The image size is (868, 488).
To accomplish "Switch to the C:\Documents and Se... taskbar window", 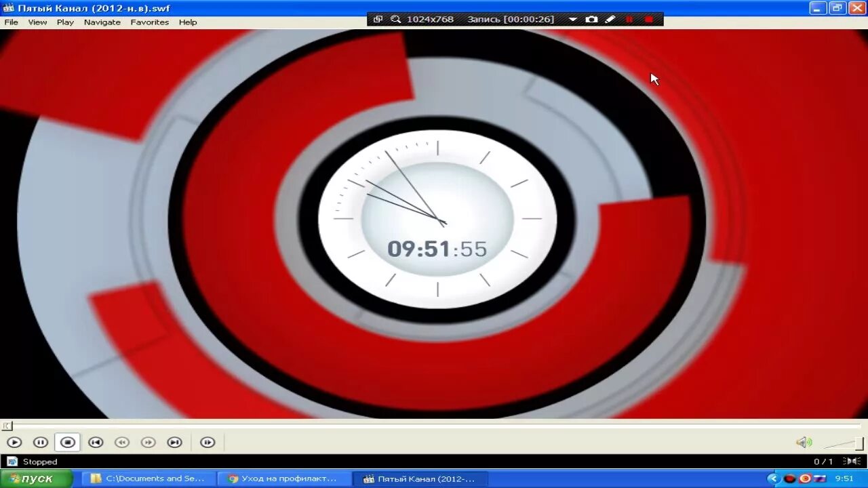I will [148, 479].
